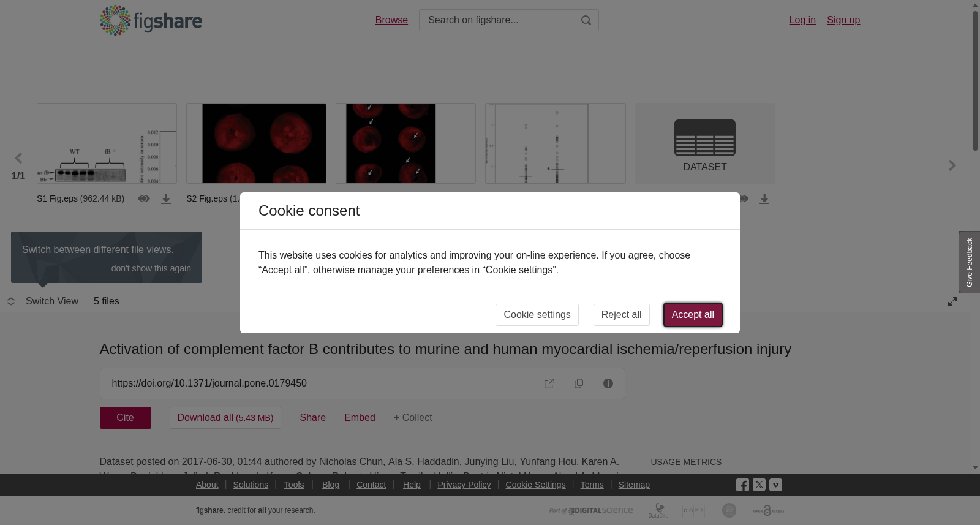This screenshot has height=525, width=980.
Task: Dismiss tip via don't show this again
Action: point(151,268)
